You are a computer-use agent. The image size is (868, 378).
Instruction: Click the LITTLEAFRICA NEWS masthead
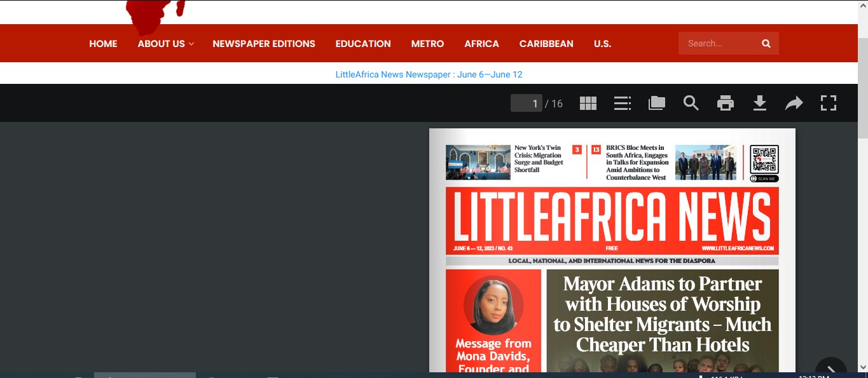coord(612,216)
